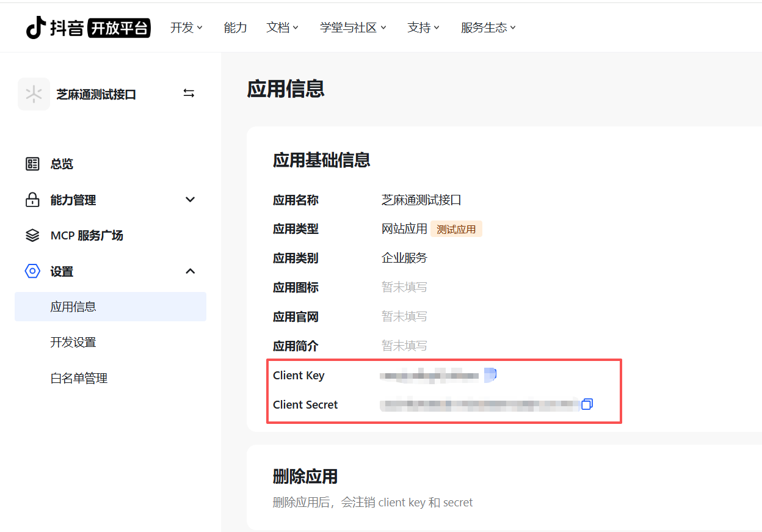
Task: Collapse the 设置 sidebar section chevron
Action: tap(191, 271)
